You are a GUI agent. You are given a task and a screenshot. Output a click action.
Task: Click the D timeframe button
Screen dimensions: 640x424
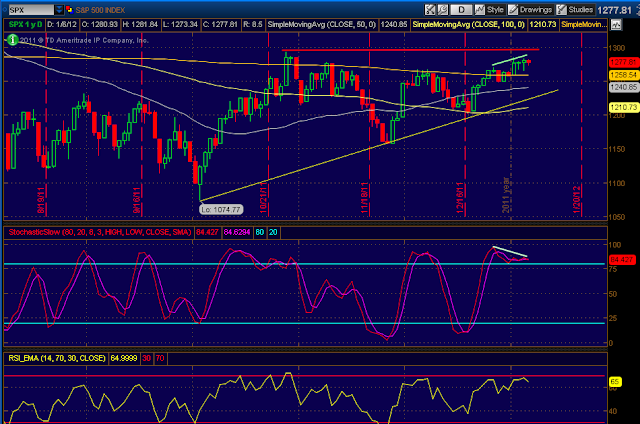(461, 10)
